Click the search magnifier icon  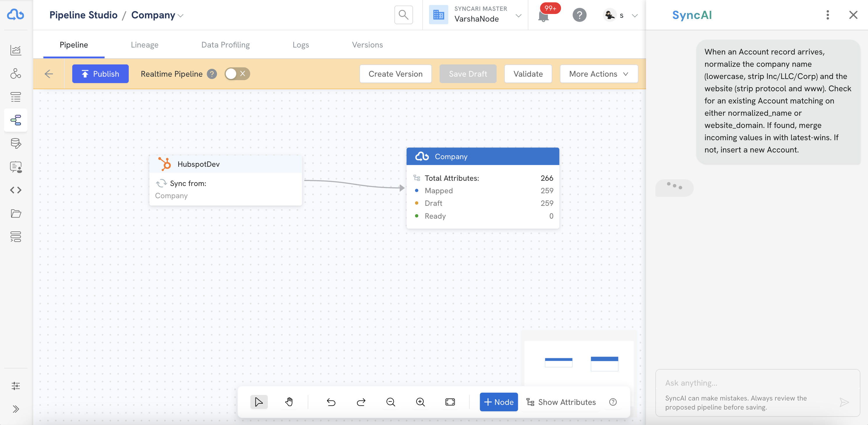point(403,15)
